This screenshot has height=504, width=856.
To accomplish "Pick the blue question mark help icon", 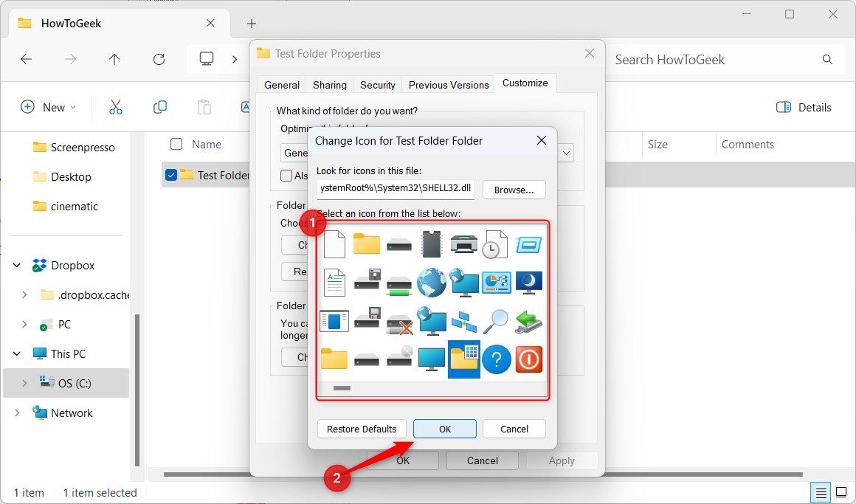I will (x=496, y=360).
